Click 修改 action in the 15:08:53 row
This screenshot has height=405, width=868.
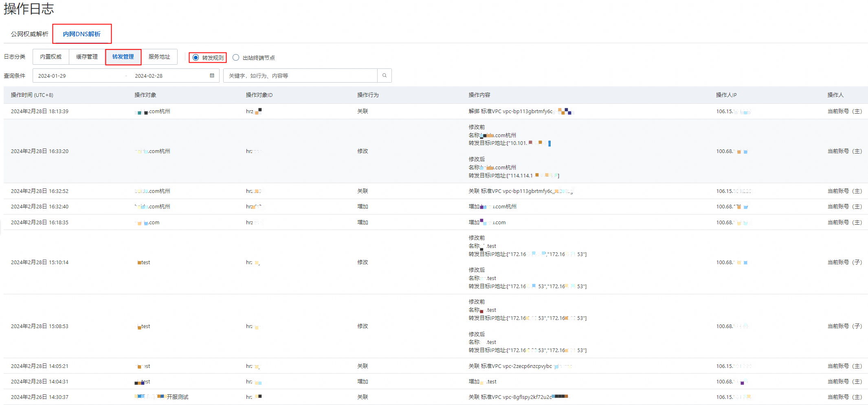(363, 326)
